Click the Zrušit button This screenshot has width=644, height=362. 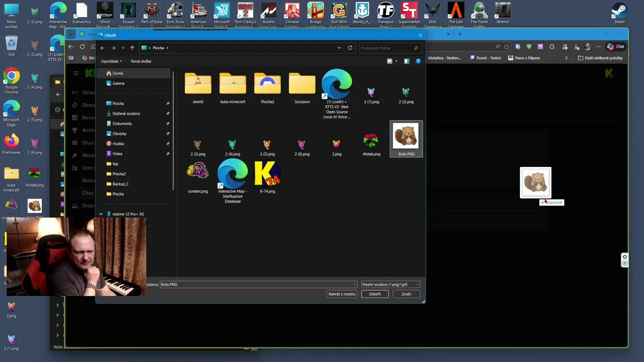[406, 294]
